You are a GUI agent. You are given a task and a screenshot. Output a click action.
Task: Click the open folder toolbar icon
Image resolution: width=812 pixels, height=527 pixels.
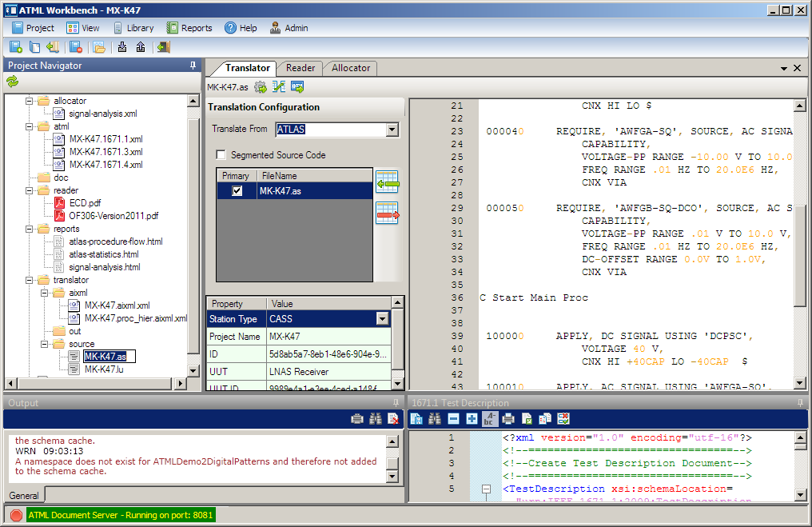(x=99, y=48)
